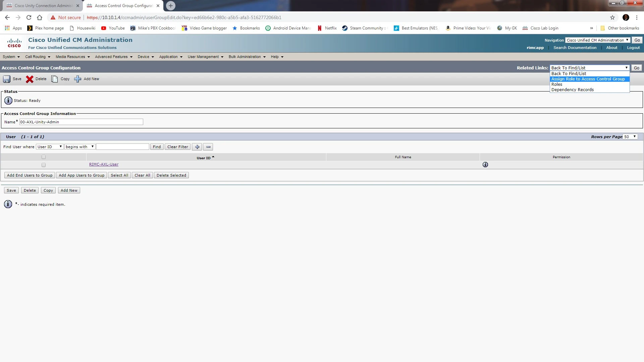Open the Find User where field dropdown

[x=49, y=146]
